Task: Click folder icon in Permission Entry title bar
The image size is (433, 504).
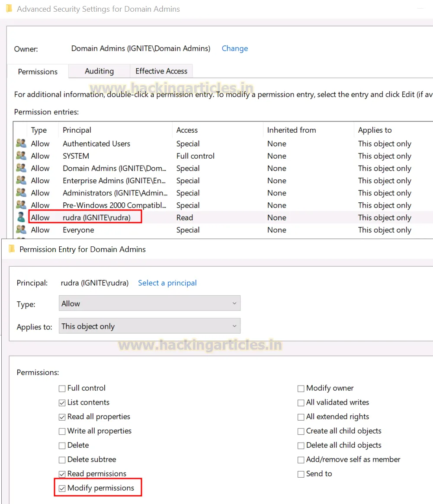Action: coord(12,249)
